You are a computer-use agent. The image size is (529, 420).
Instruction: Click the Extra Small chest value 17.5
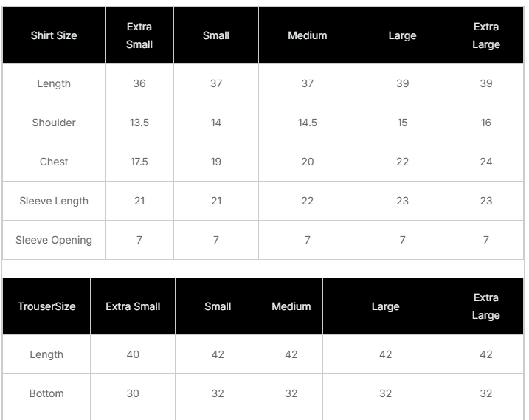pyautogui.click(x=139, y=162)
